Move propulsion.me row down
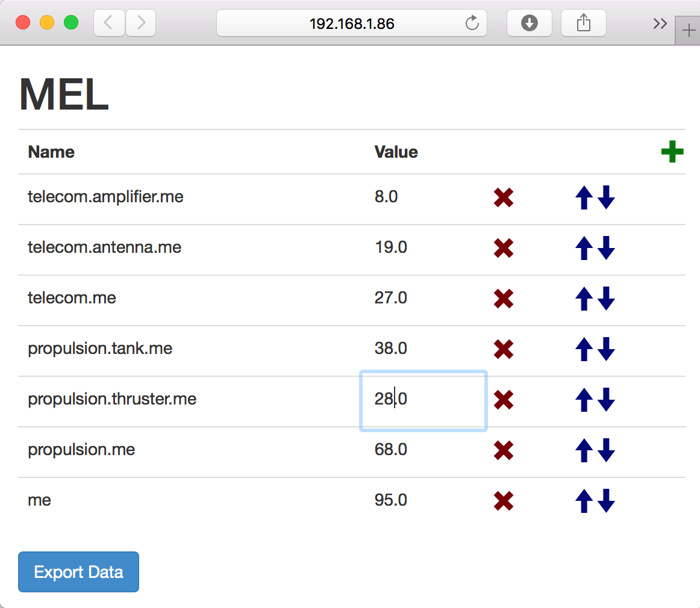 [607, 450]
